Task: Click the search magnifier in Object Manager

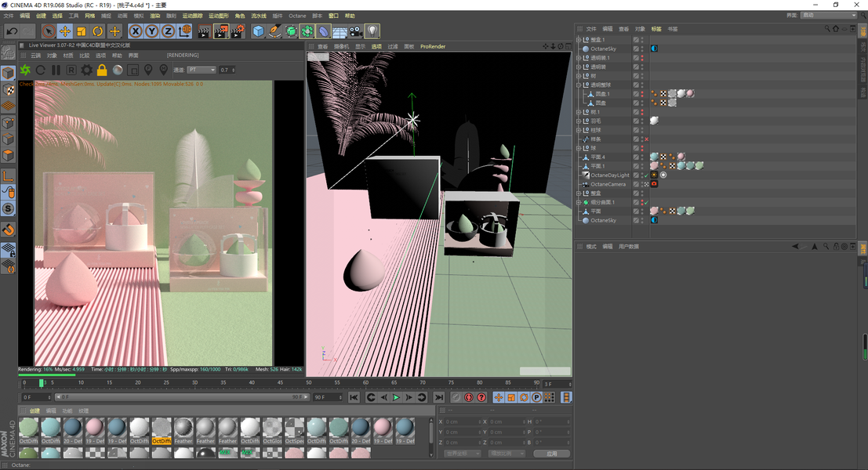Action: tap(827, 29)
